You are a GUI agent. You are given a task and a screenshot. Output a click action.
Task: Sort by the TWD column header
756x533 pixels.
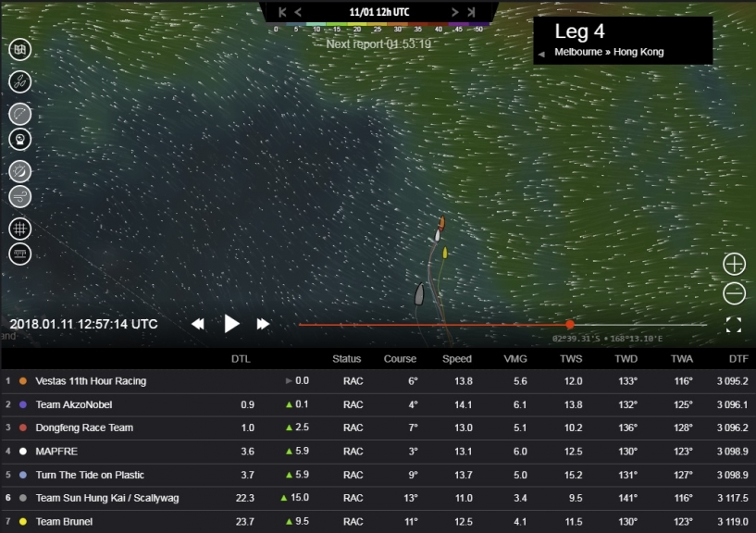626,359
